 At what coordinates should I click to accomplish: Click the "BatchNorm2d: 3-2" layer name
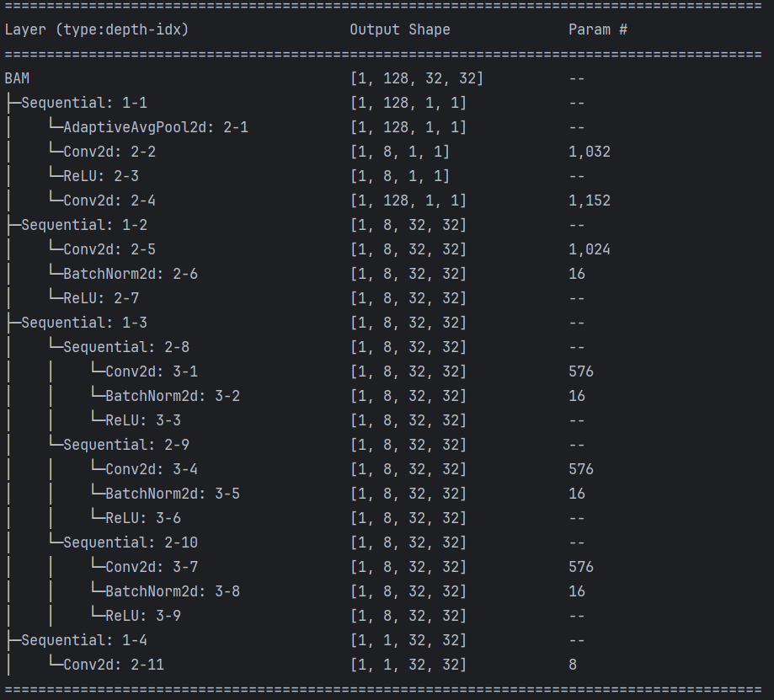173,396
